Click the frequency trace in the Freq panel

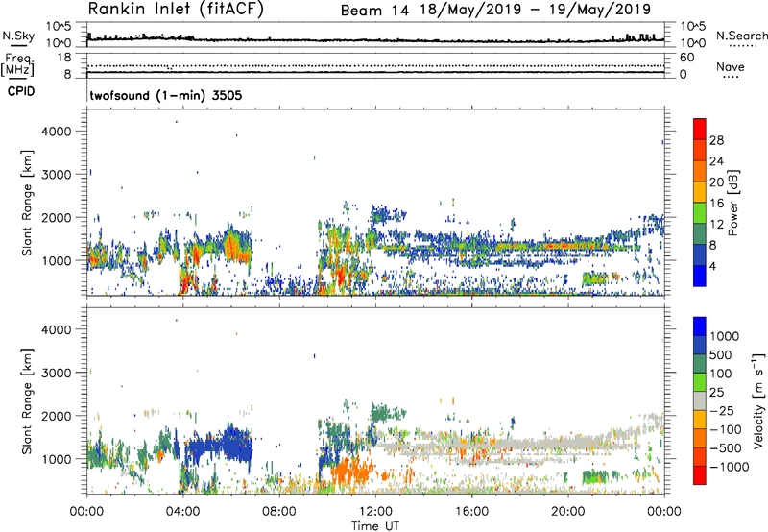375,72
